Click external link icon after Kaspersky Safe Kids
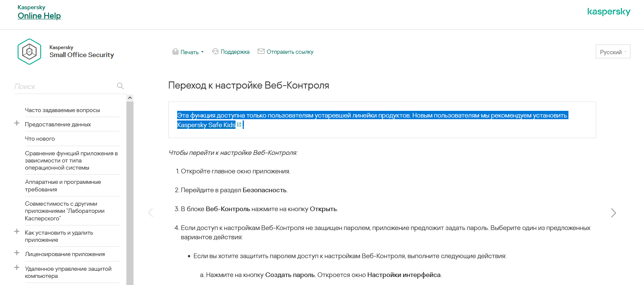Screen dimensions: 644x285 239,125
